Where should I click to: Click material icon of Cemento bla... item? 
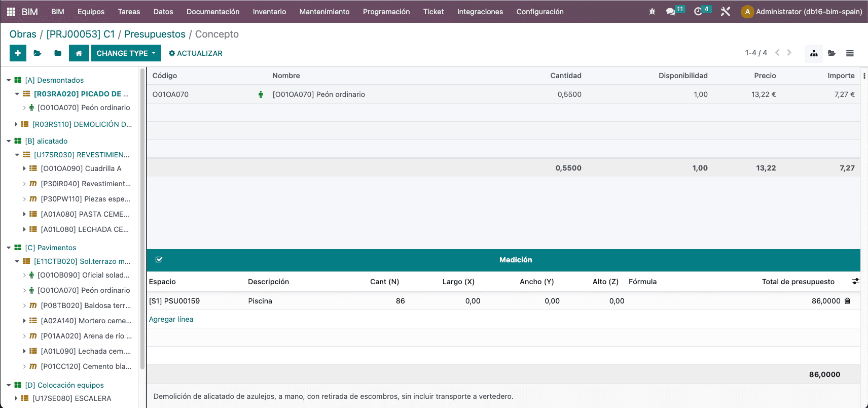click(33, 366)
